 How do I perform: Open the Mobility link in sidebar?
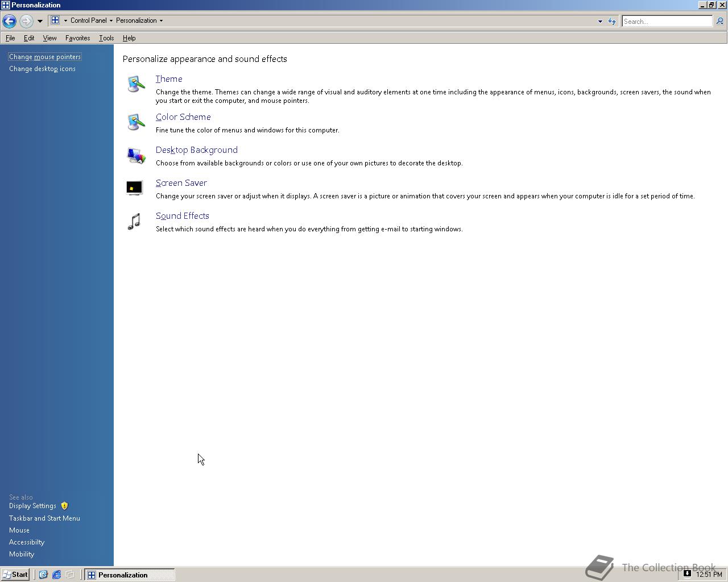click(22, 554)
